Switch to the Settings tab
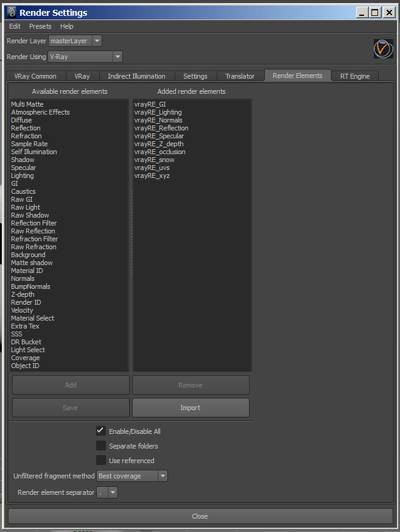The height and width of the screenshot is (532, 400). click(x=195, y=76)
